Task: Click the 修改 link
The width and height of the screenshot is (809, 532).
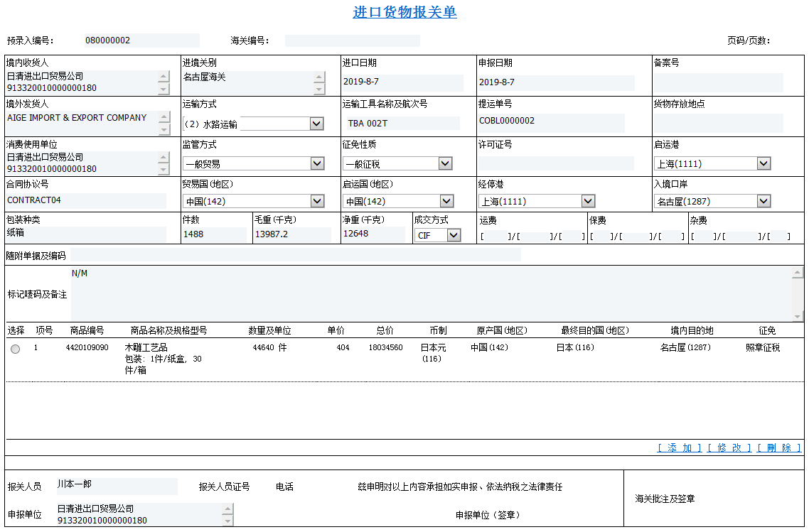Action: (729, 447)
